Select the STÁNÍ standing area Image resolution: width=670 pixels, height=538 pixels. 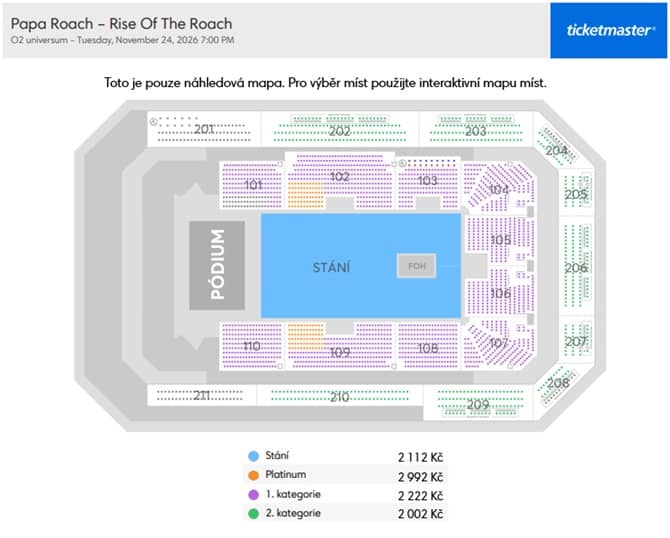[x=361, y=266]
